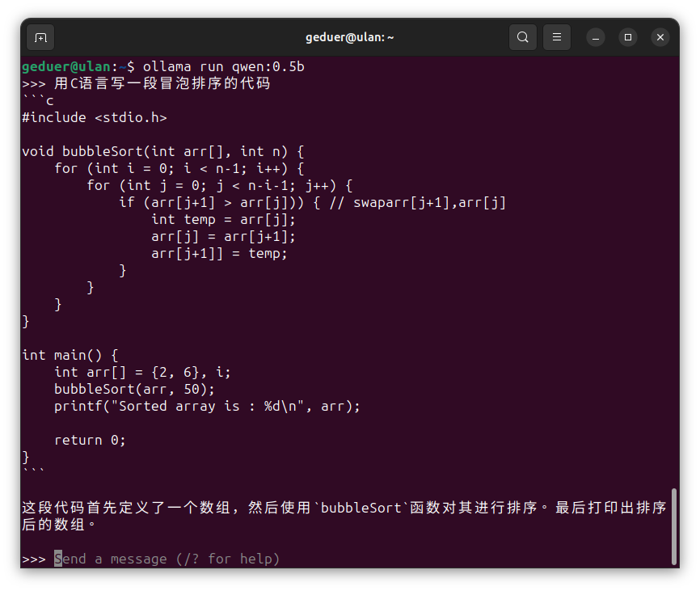Viewport: 700px width, 591px height.
Task: Click the 'return 0;' line
Action: [x=90, y=440]
